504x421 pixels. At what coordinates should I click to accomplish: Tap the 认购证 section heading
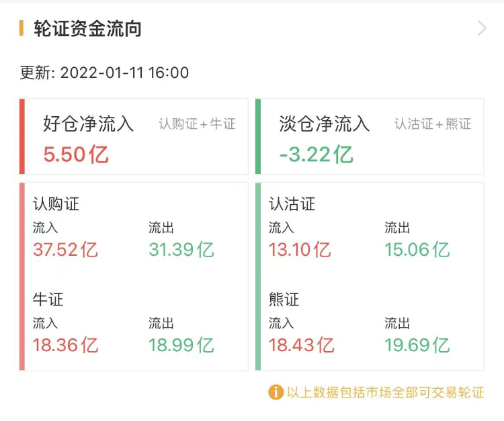tap(56, 204)
